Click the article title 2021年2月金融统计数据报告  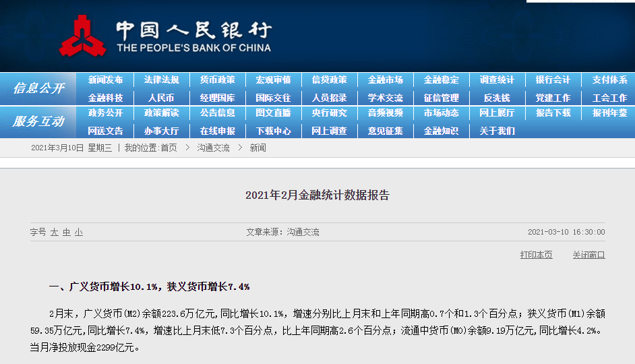(x=317, y=195)
